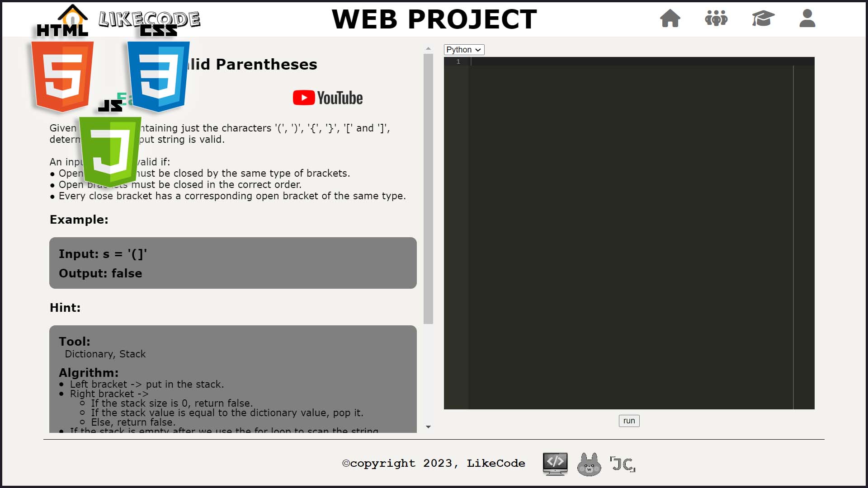Click the scroll up arrow of problem panel
Image resolution: width=868 pixels, height=488 pixels.
(428, 48)
